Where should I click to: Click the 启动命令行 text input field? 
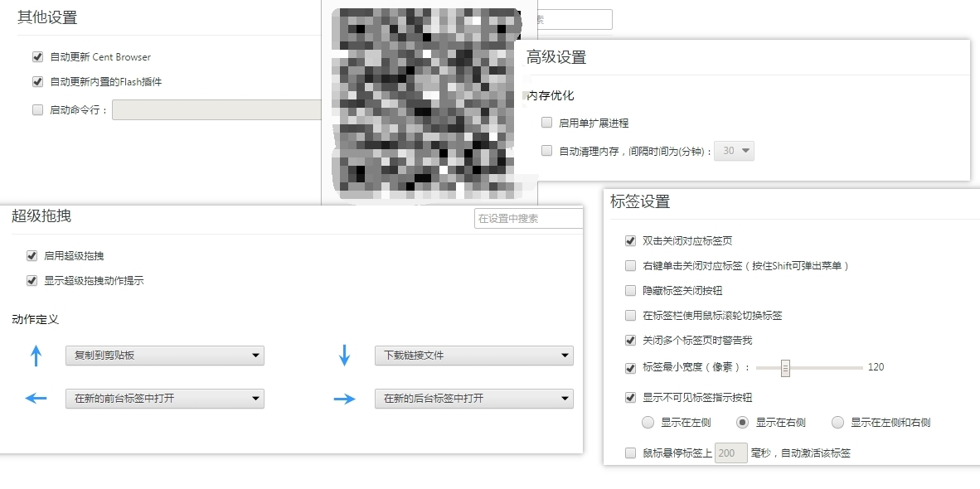pos(216,110)
